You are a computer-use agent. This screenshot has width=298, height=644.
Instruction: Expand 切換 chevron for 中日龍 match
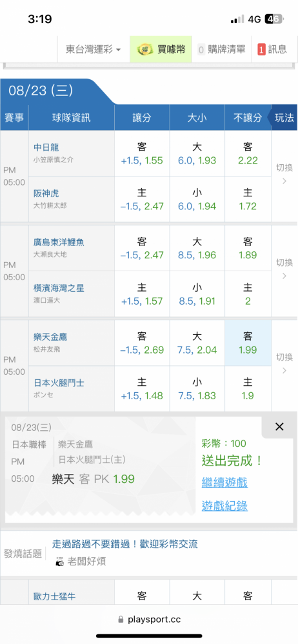point(284,175)
